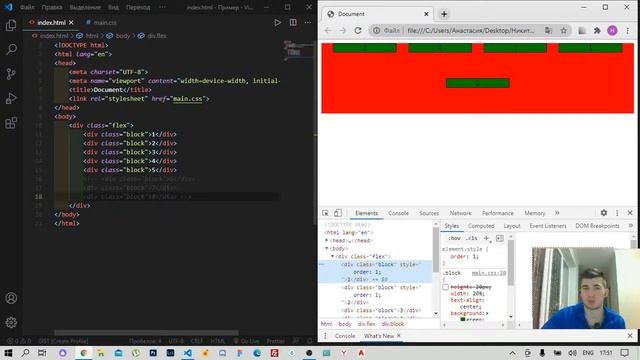Run the code with the play icon

tap(278, 22)
